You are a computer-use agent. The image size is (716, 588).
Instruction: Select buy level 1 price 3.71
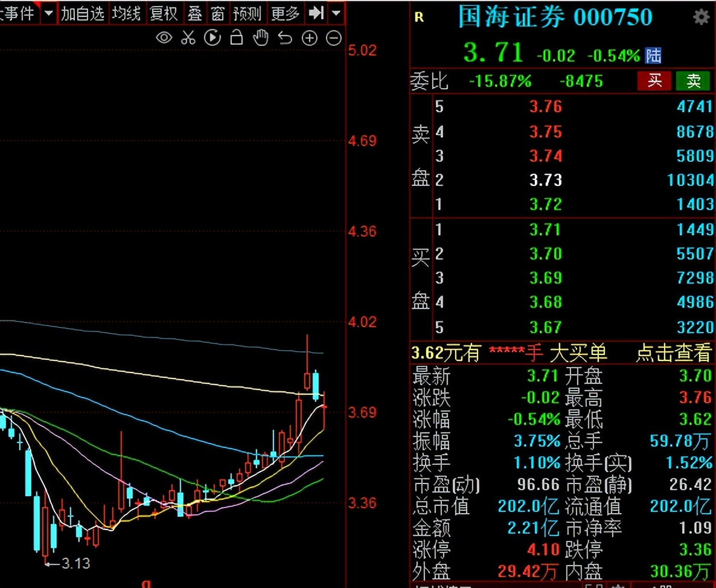click(546, 229)
